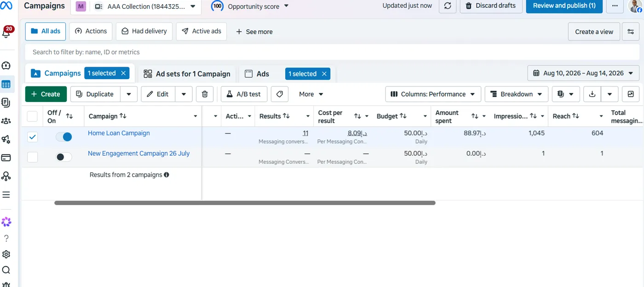The image size is (644, 287).
Task: Sort by Reach column arrows
Action: (x=575, y=116)
